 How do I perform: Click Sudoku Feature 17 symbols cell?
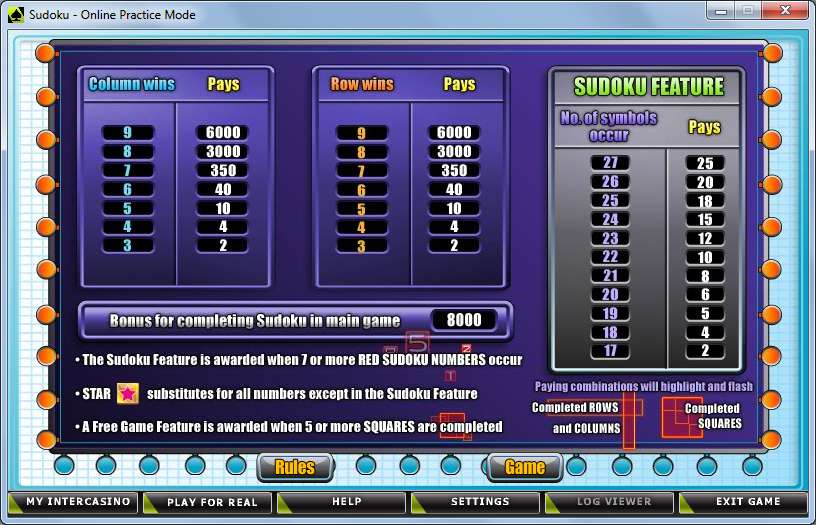(x=610, y=351)
